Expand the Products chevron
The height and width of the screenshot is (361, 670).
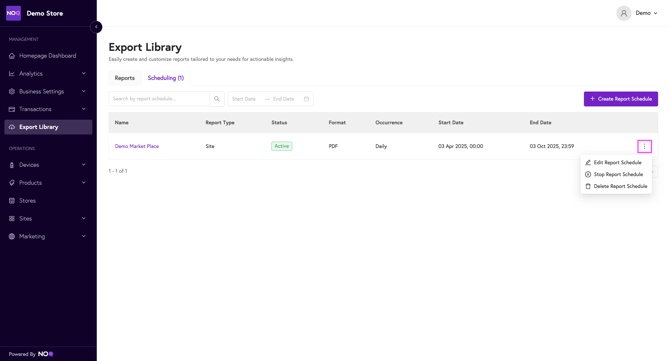(84, 183)
